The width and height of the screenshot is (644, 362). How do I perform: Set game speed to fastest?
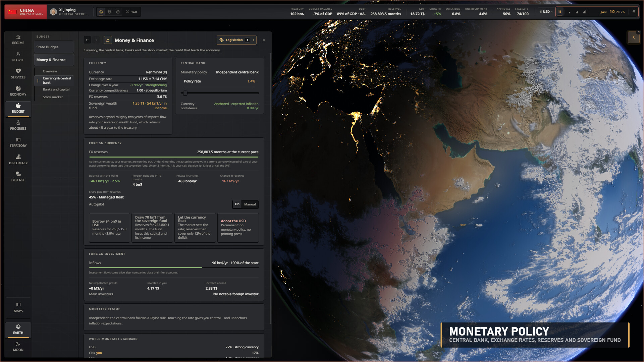tap(585, 12)
